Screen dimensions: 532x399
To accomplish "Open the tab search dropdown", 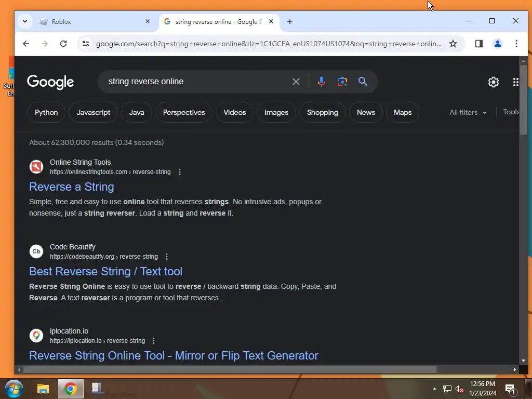I will point(25,21).
